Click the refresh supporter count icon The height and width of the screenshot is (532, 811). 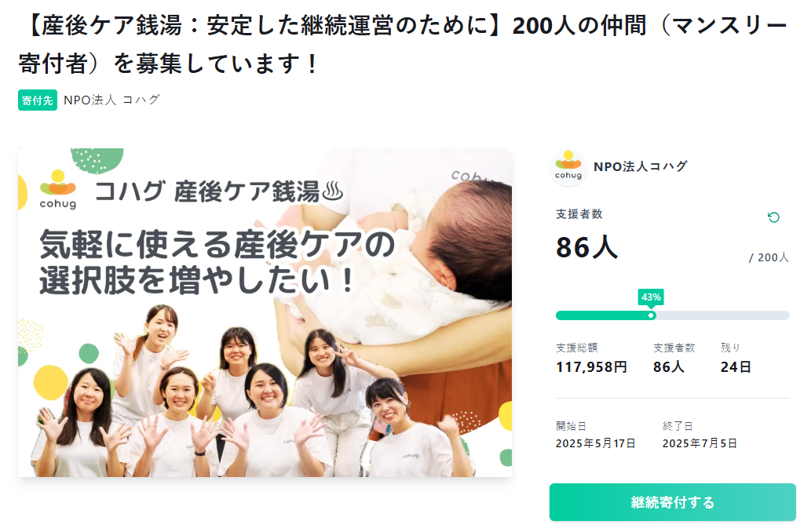point(773,217)
